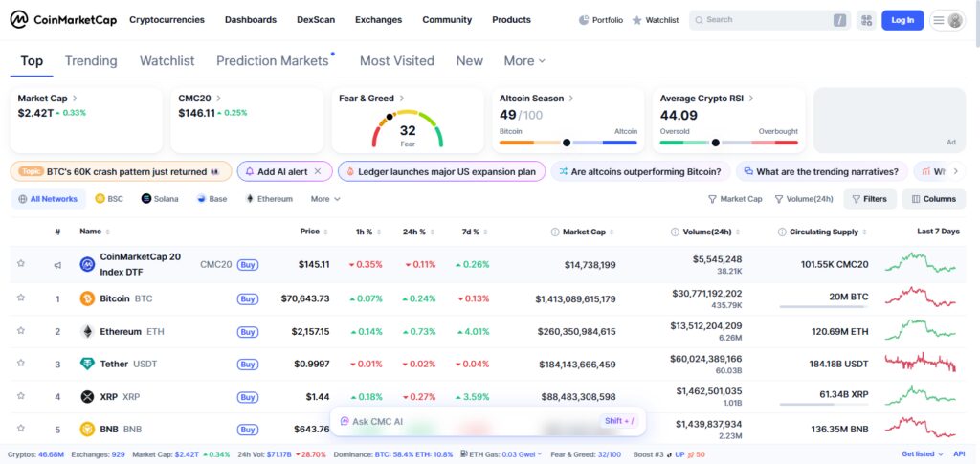This screenshot has height=464, width=980.
Task: Click the CMC20 index icon
Action: point(87,264)
